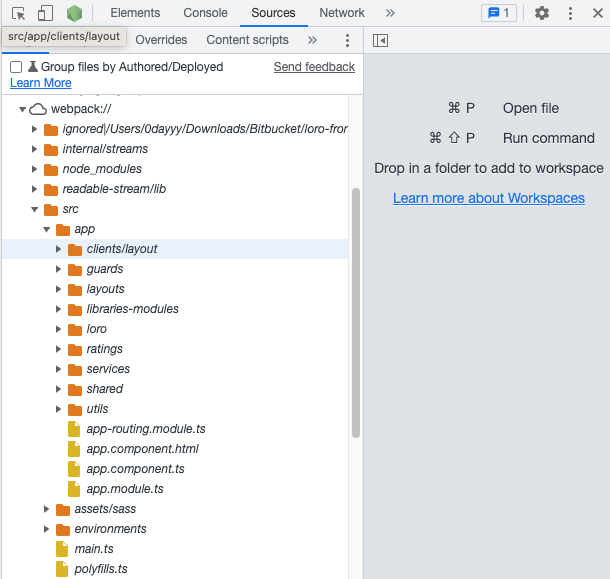Screen dimensions: 610x579
Task: Follow the Learn more about Workspaces link
Action: click(x=489, y=198)
